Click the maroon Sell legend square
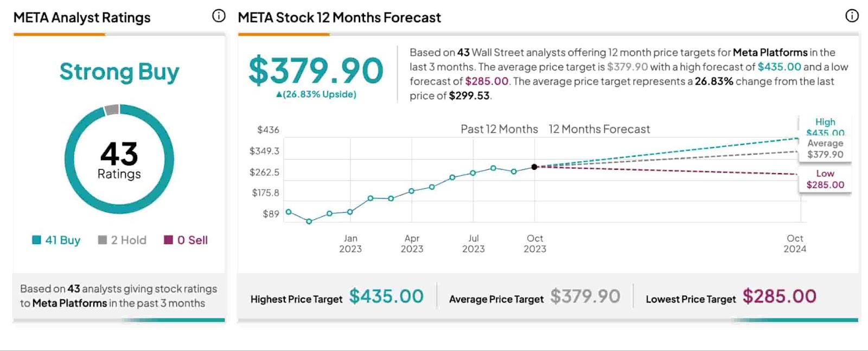Screen dimensions: 868x351 pyautogui.click(x=169, y=240)
